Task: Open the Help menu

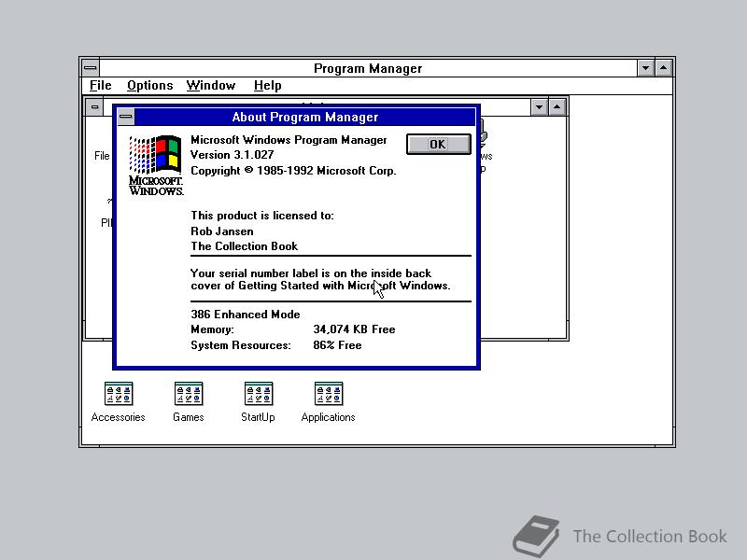Action: (267, 85)
